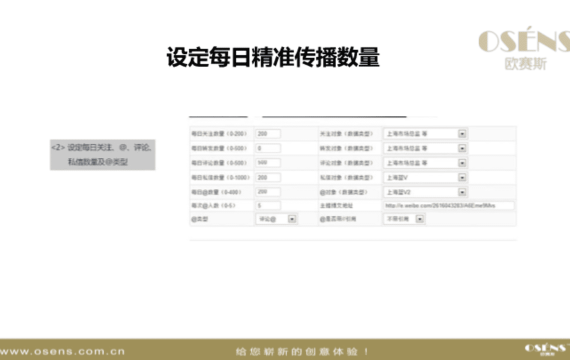Open the 关注对象 data type dropdown
Viewport: 570px width, 360px height.
click(425, 134)
